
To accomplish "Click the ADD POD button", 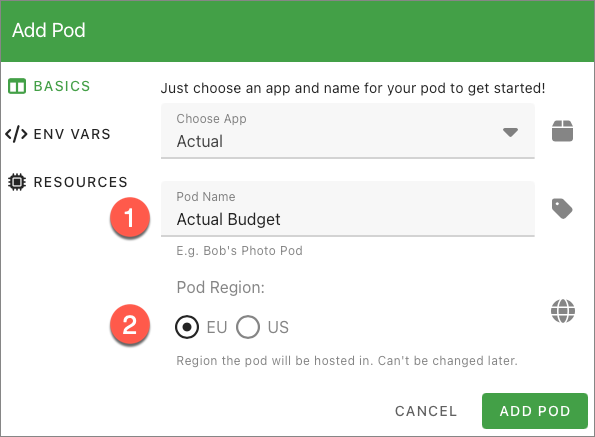I will coord(535,411).
